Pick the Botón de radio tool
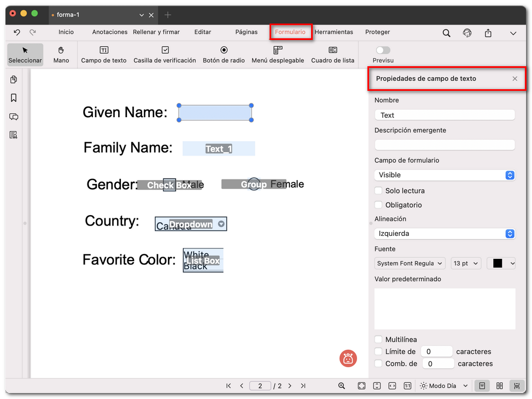 224,54
